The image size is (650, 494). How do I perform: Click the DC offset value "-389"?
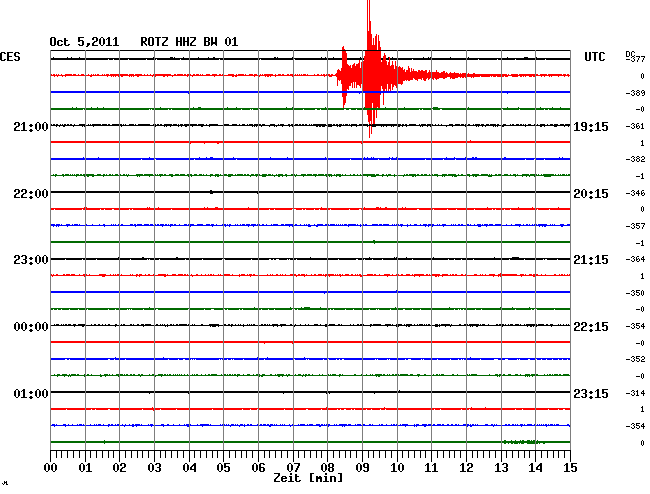[x=635, y=93]
